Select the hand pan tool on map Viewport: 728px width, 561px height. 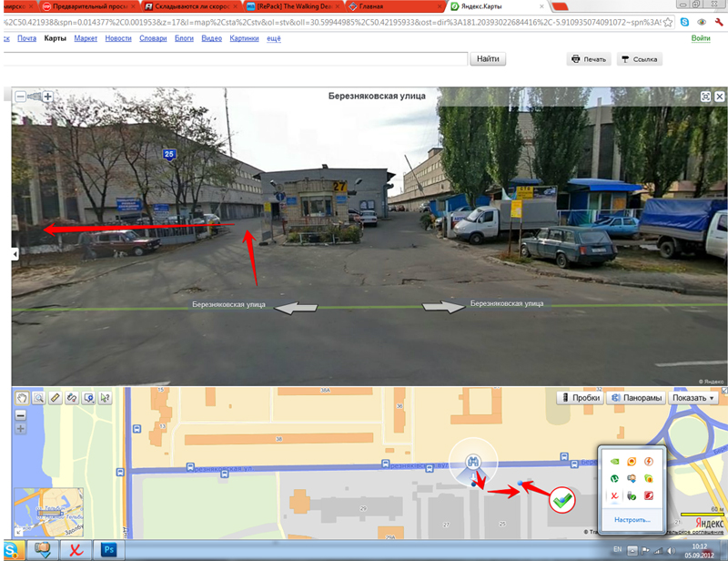point(22,398)
